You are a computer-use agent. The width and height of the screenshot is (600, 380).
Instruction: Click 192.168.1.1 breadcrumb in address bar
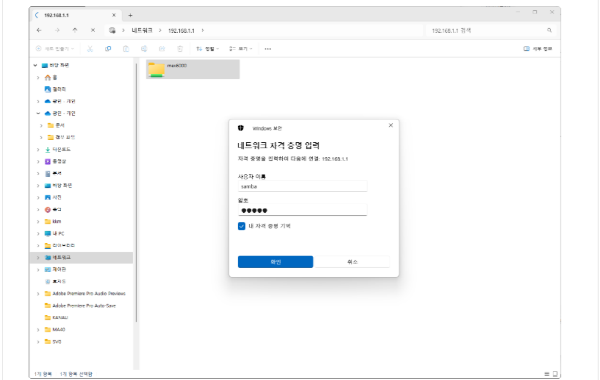click(181, 30)
